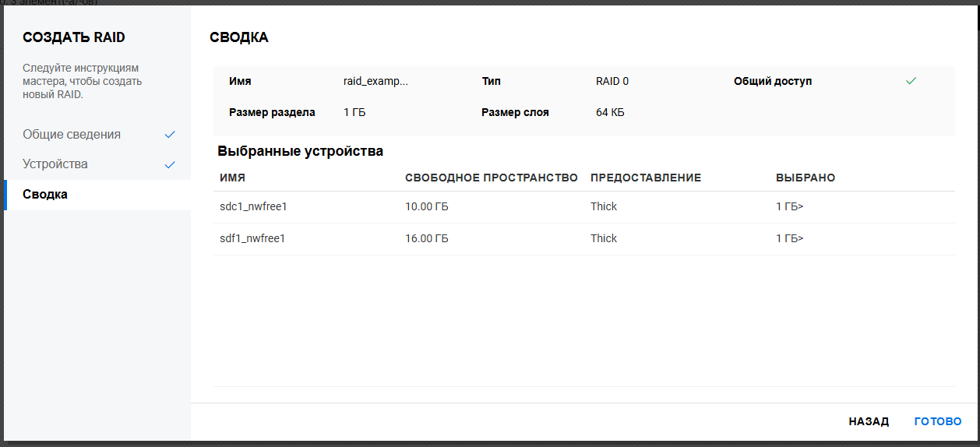Select the sdf1_nwfree1 device row
The width and height of the screenshot is (980, 447).
pyautogui.click(x=253, y=239)
